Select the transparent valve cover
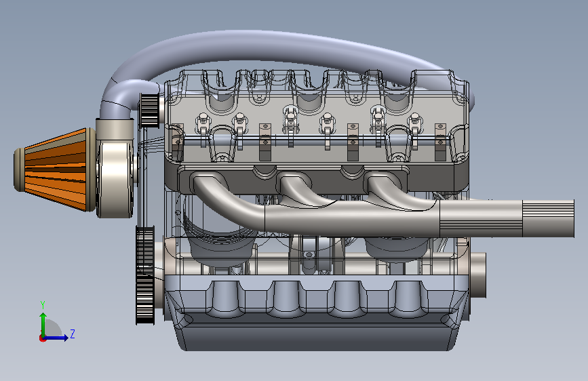Viewport: 588px width, 381px height. click(317, 116)
